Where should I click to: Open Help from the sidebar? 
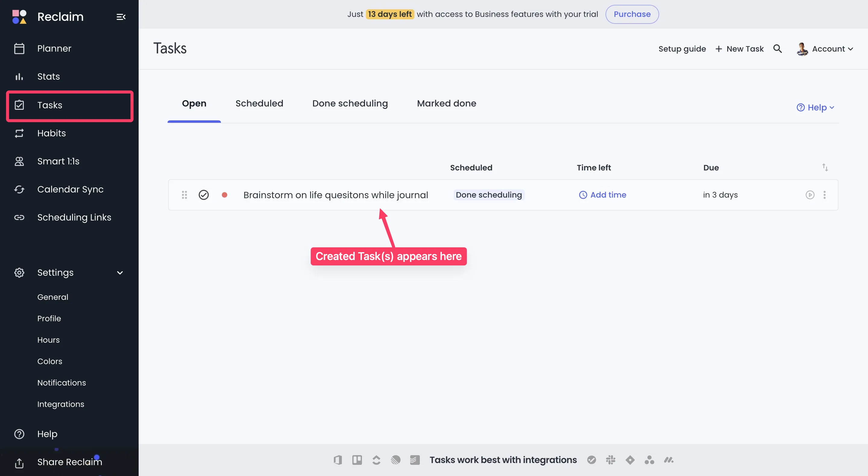(x=47, y=434)
